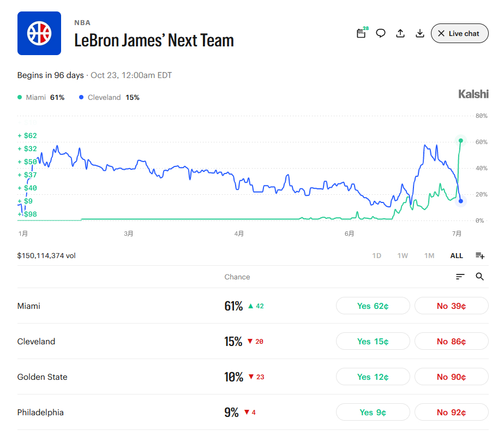Click the search magnifier icon
504x436 pixels.
pos(479,277)
